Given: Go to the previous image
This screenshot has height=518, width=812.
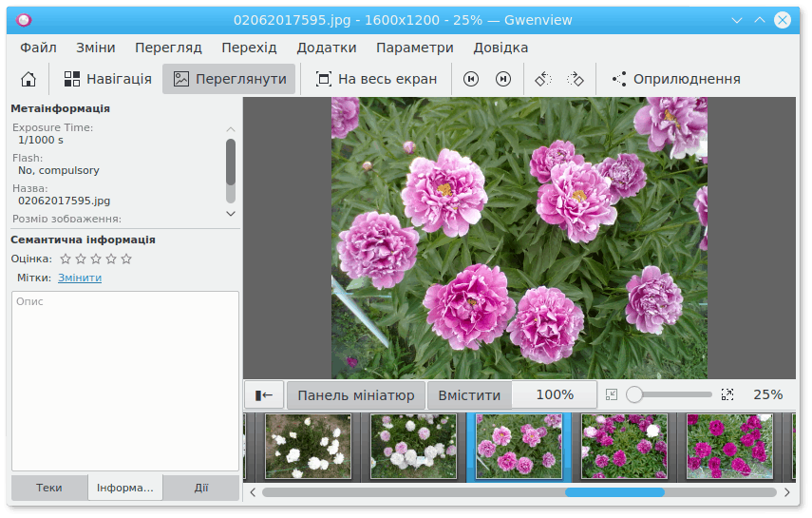Looking at the screenshot, I should pos(470,79).
